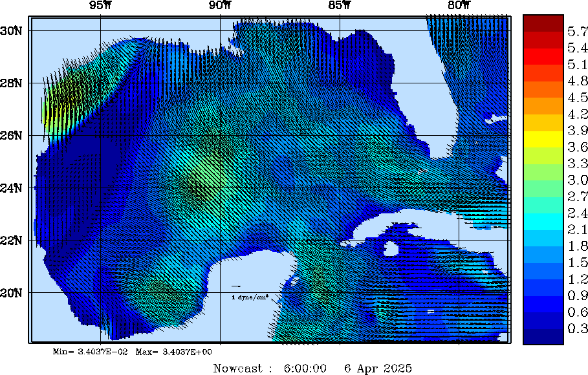Click the 30N latitude label
Screen dimensions: 588x375
click(x=11, y=31)
